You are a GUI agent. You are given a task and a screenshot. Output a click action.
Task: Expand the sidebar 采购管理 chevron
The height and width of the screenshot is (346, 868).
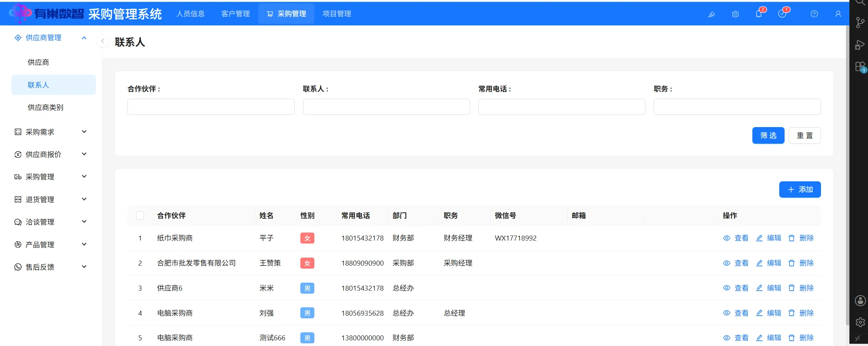point(84,176)
